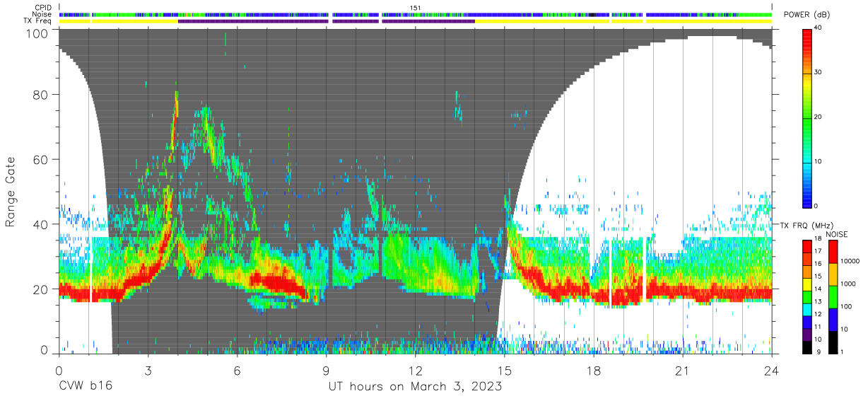868x401 pixels.
Task: Click the 6 tick on UT hours axis
Action: pos(237,371)
